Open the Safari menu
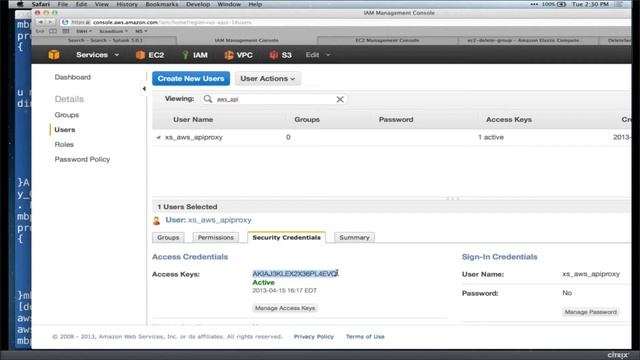 coord(41,4)
